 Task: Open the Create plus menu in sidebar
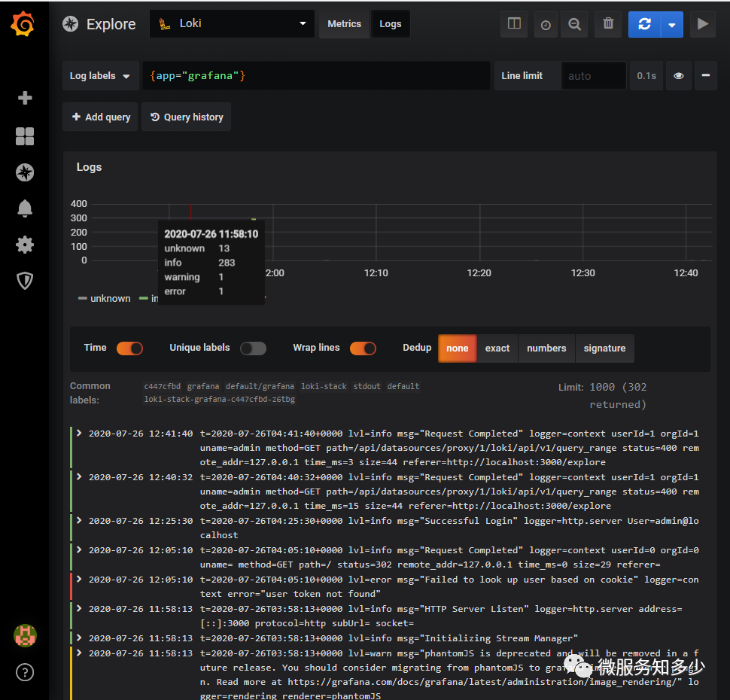[25, 98]
